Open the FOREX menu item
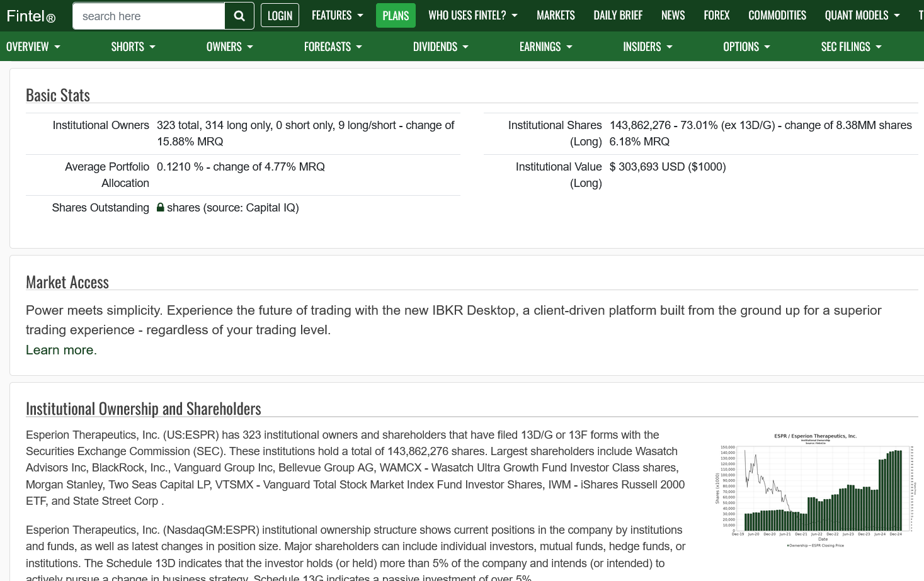Viewport: 924px width, 581px height. point(716,15)
